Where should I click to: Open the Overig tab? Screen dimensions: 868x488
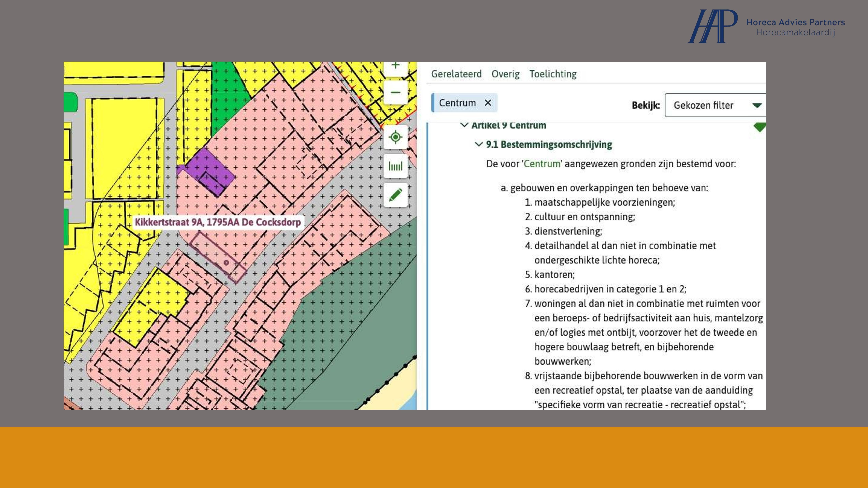pos(505,74)
